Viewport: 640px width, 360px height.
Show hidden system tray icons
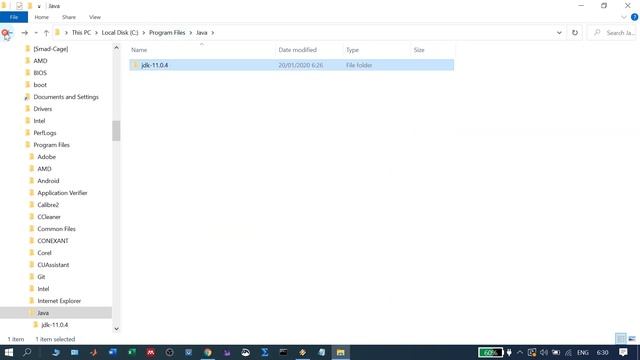pos(520,352)
